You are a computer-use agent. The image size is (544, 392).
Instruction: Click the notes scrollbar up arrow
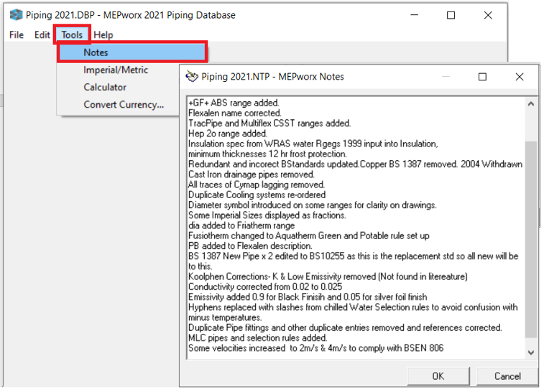(x=531, y=103)
